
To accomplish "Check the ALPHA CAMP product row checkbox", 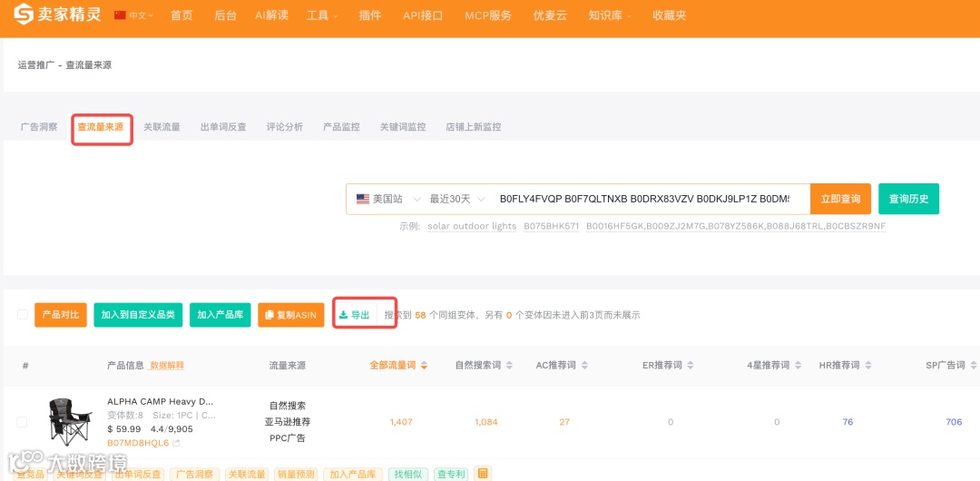I will pos(22,422).
